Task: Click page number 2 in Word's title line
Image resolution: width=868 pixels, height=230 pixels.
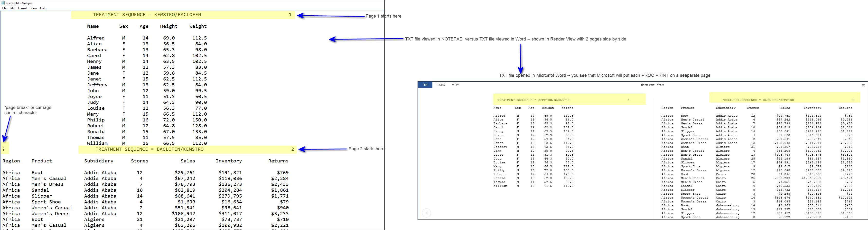Action: coord(853,100)
